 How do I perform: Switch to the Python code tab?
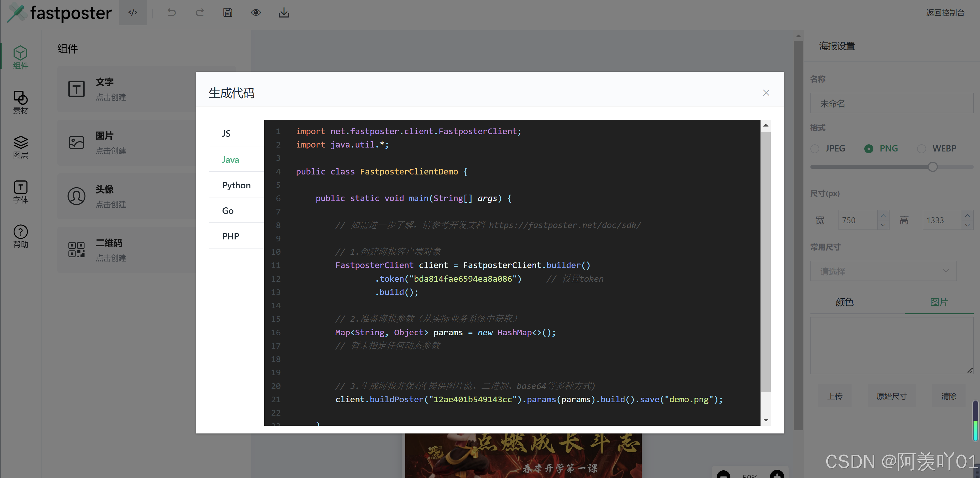236,185
